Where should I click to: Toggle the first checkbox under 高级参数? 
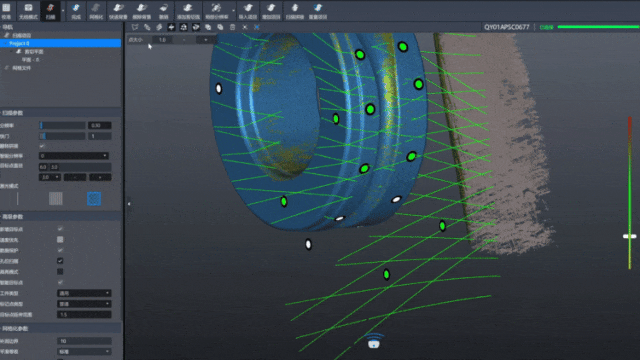pos(60,229)
